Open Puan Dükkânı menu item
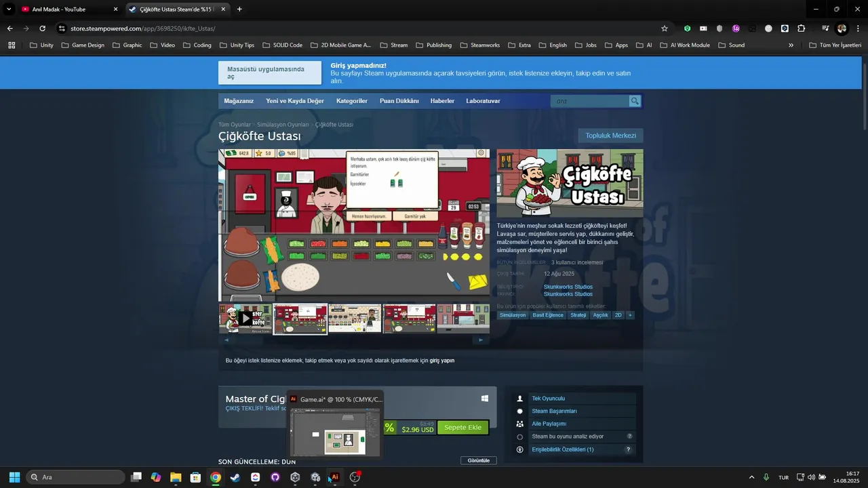This screenshot has height=488, width=868. [x=399, y=101]
